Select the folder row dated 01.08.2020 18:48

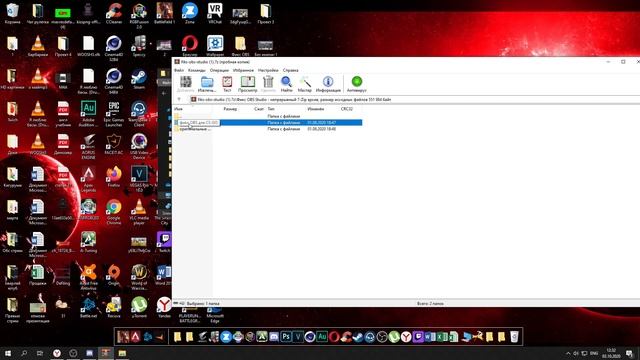(268, 129)
